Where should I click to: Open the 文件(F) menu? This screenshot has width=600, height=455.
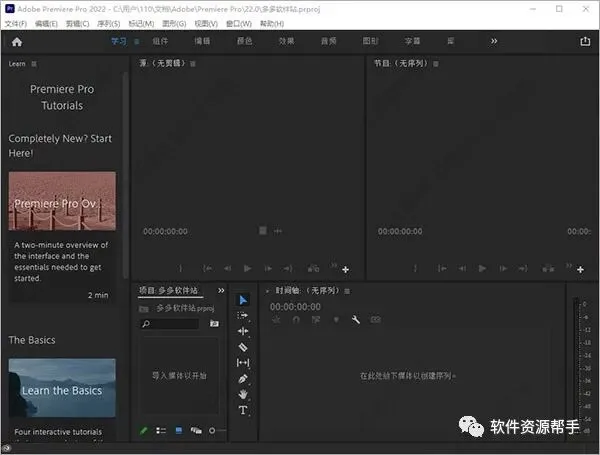16,24
